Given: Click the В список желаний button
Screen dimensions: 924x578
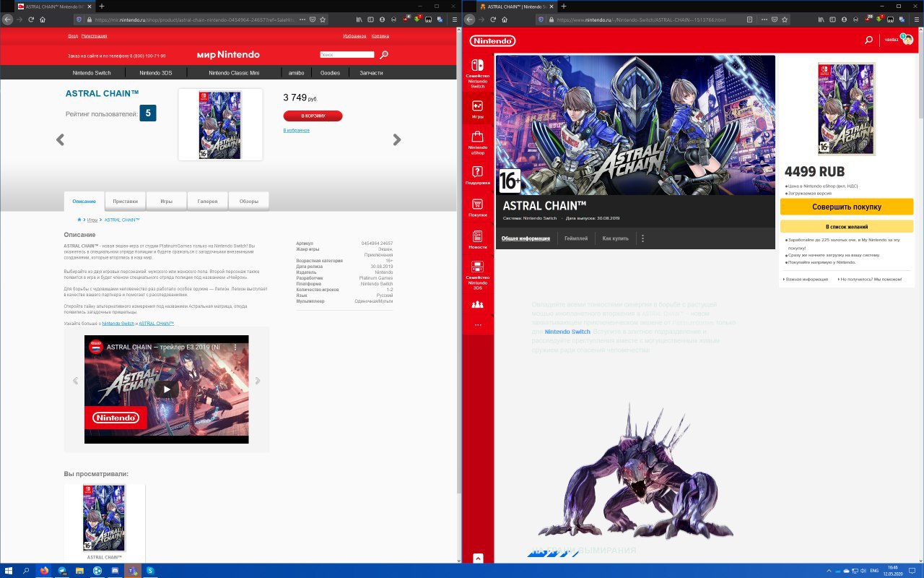Looking at the screenshot, I should pyautogui.click(x=847, y=227).
